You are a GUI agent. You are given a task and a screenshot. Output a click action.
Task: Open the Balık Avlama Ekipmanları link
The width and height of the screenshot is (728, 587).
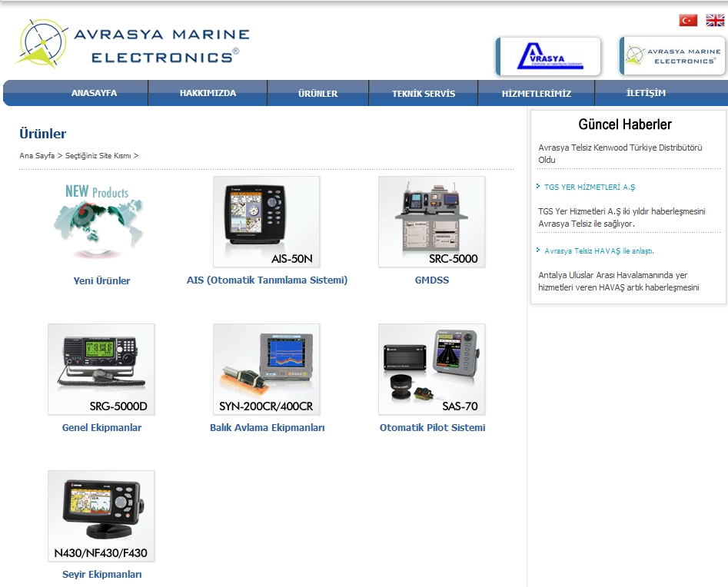267,428
